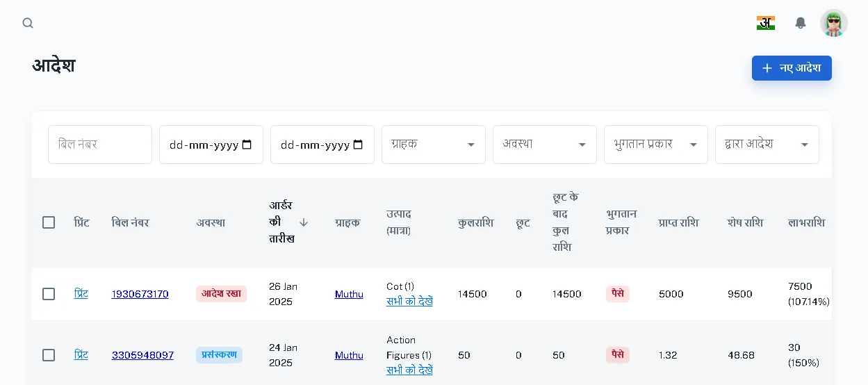The image size is (868, 385).
Task: Click the भुगतान प्रकार column header
Action: pyautogui.click(x=621, y=222)
